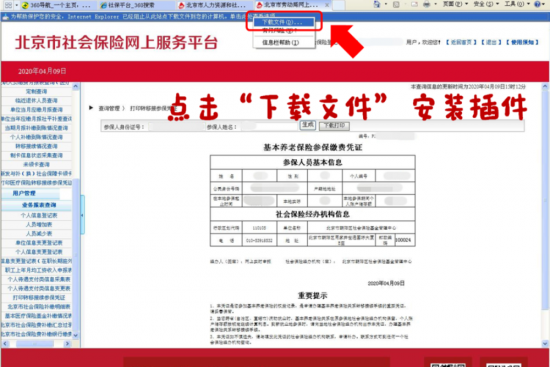Collapse the sidebar with the splitter arrow
Viewport: 550px width, 367px height.
82,215
